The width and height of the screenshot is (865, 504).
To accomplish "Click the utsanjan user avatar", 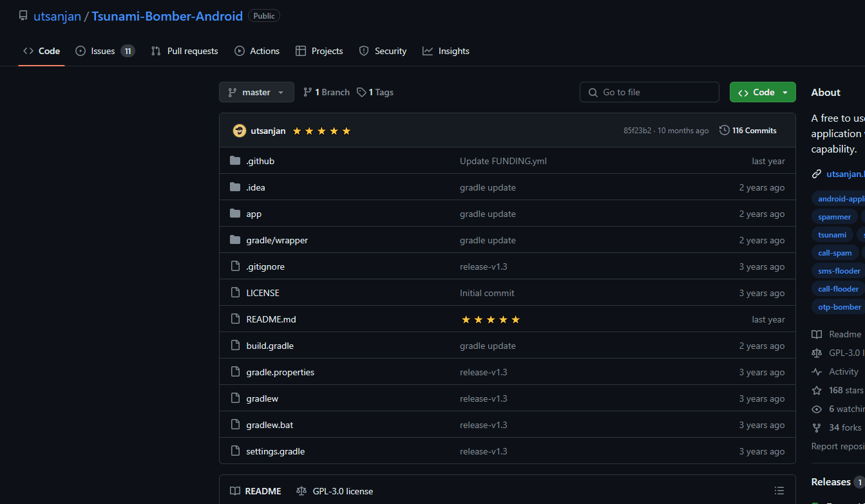I will 240,131.
